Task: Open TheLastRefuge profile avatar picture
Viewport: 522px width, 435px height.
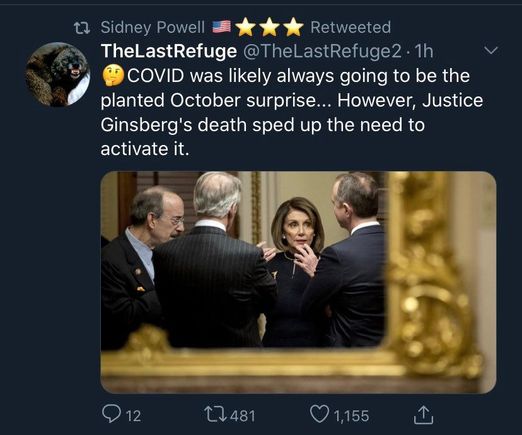Action: pos(57,74)
